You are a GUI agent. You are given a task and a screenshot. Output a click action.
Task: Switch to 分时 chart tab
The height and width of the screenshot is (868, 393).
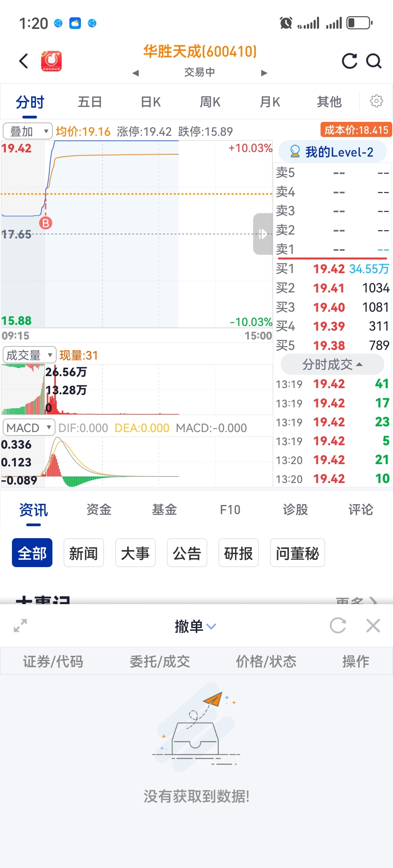coord(30,102)
